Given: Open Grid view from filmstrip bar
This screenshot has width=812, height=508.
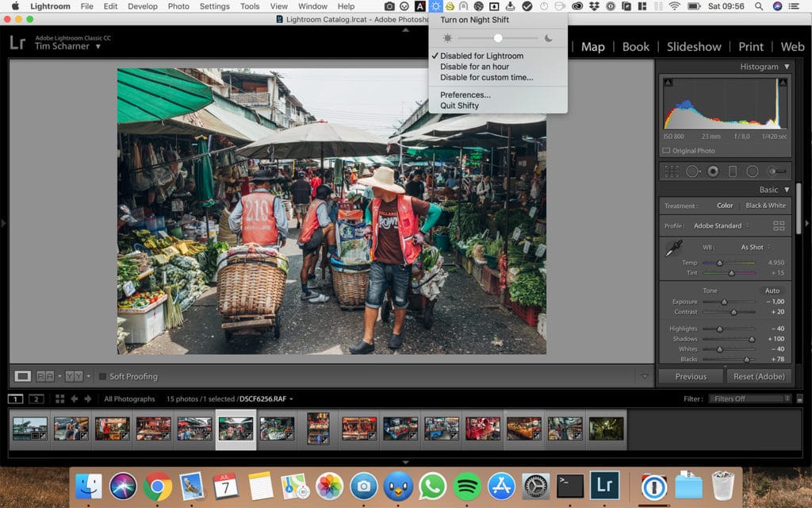Looking at the screenshot, I should (60, 398).
